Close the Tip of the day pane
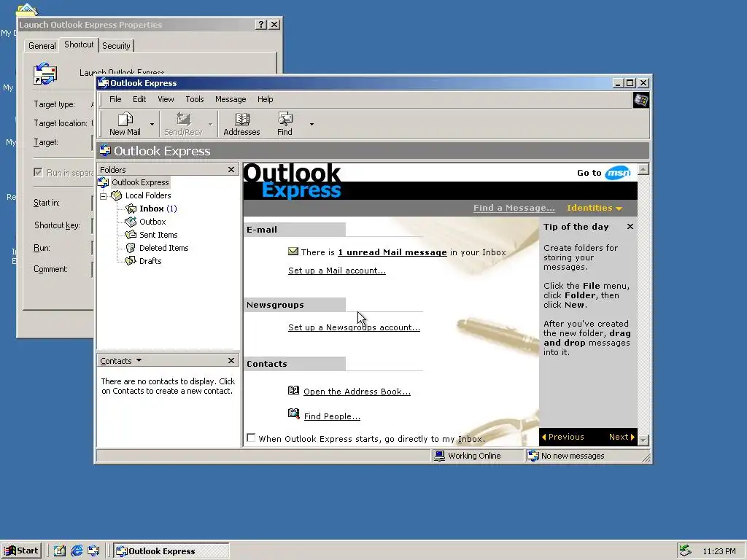747x560 pixels. (630, 227)
